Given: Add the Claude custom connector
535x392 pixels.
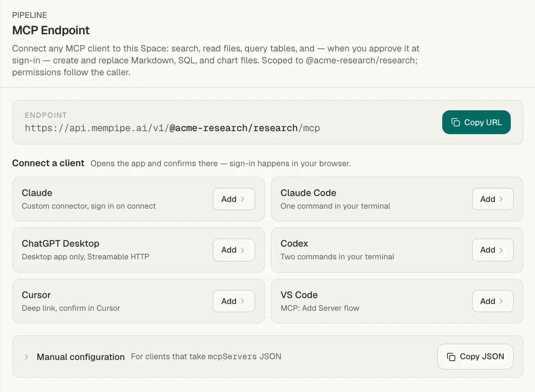Looking at the screenshot, I should (x=234, y=199).
